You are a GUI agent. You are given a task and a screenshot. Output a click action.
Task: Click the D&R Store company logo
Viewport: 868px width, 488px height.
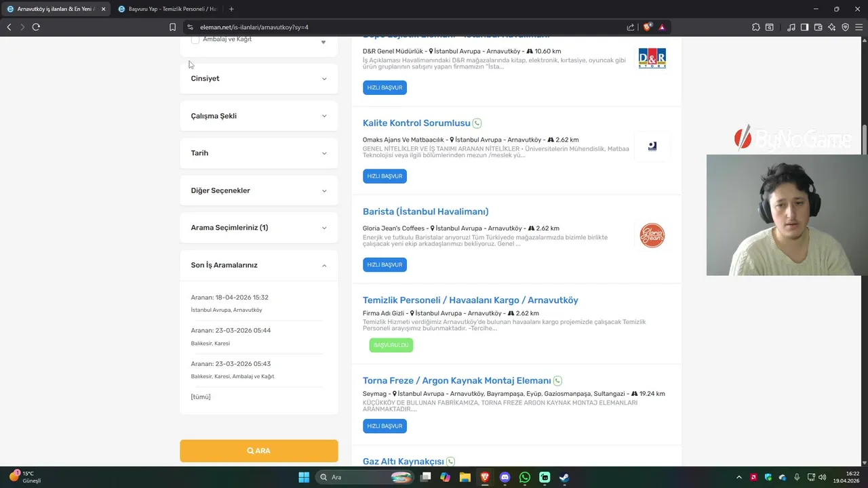(x=652, y=58)
